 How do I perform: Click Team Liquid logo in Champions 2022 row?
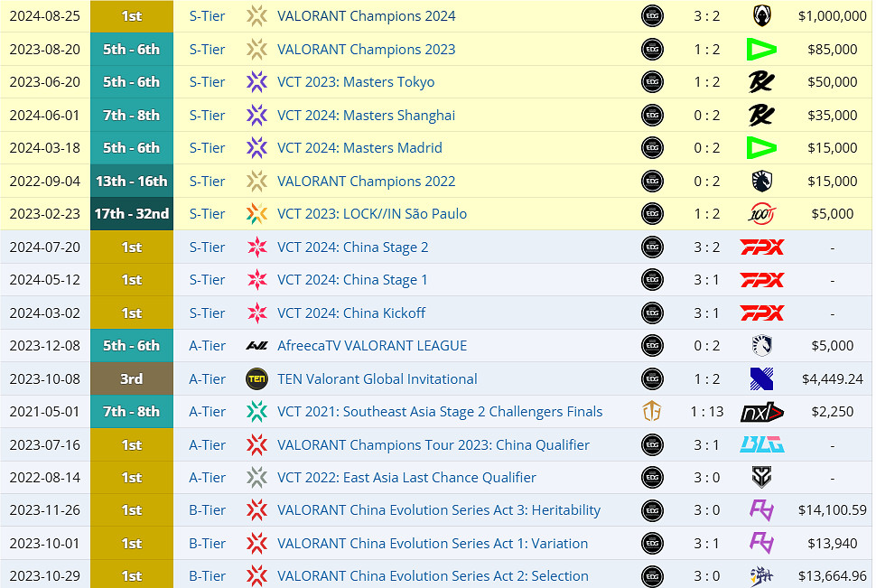(761, 182)
